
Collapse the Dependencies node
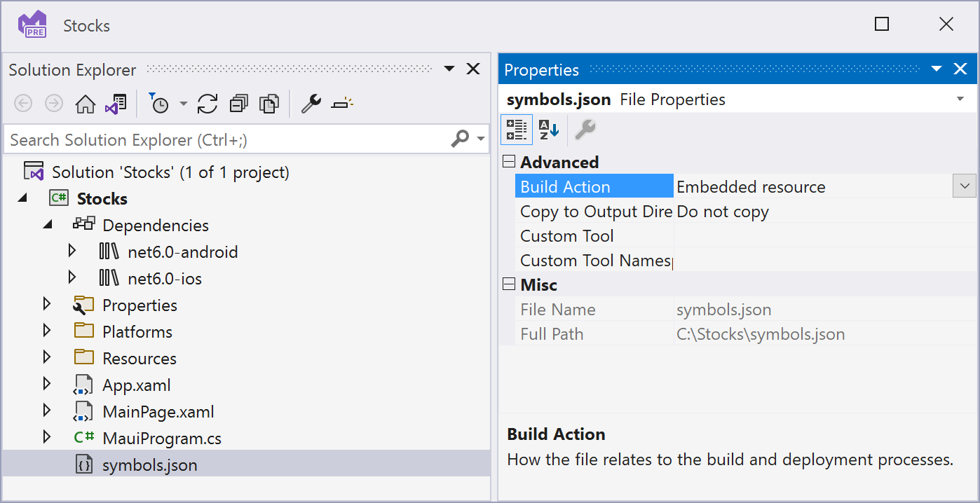point(48,226)
